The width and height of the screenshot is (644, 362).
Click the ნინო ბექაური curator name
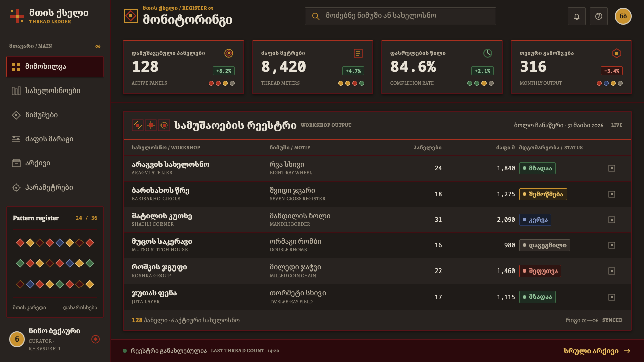pyautogui.click(x=54, y=331)
